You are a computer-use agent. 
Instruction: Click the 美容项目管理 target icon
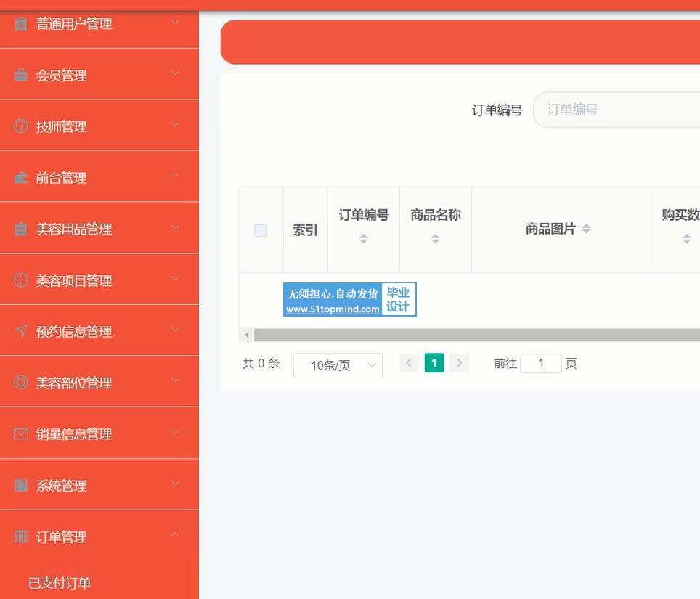point(20,280)
